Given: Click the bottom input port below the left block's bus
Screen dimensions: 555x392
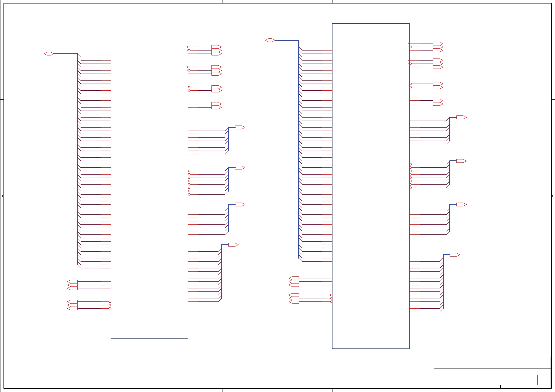Looking at the screenshot, I should (x=72, y=308).
